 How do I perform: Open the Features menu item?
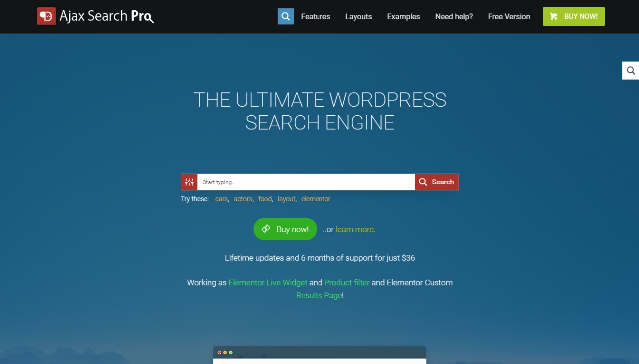[315, 16]
